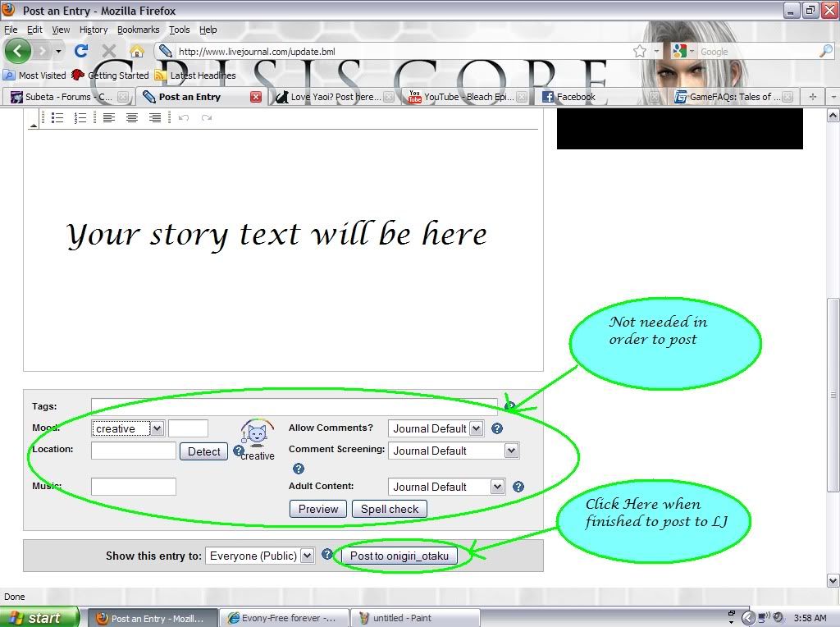This screenshot has width=840, height=627.
Task: Open the Help menu
Action: [208, 30]
